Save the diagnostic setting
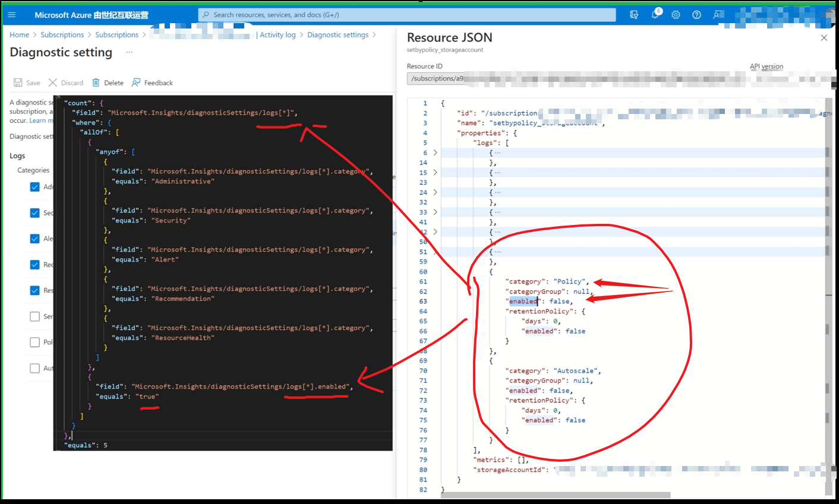839x504 pixels. click(27, 83)
